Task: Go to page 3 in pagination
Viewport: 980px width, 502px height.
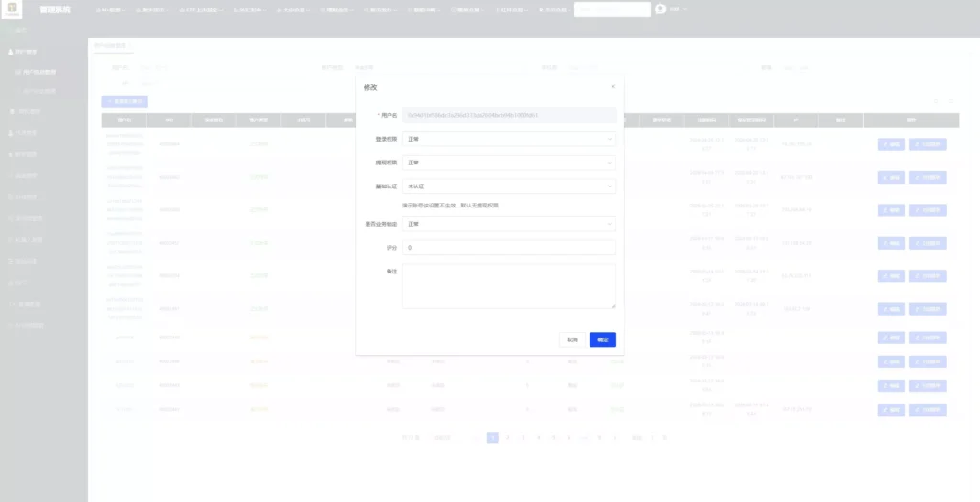Action: (523, 438)
